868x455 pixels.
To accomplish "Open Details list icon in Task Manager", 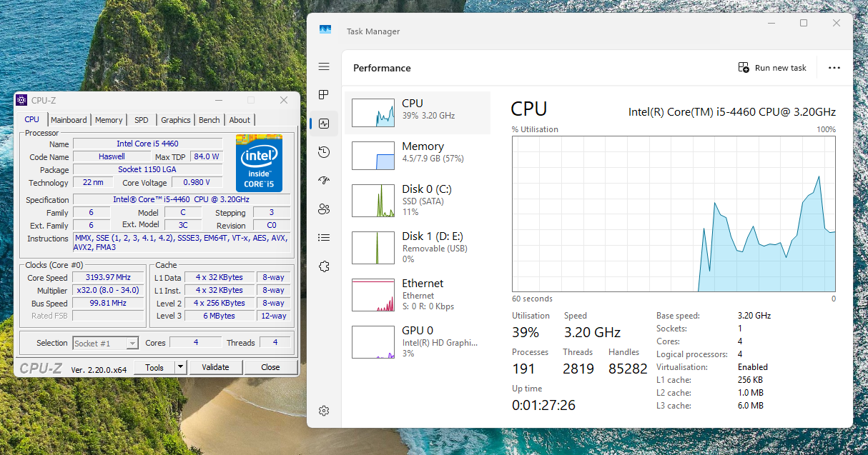I will pos(324,238).
